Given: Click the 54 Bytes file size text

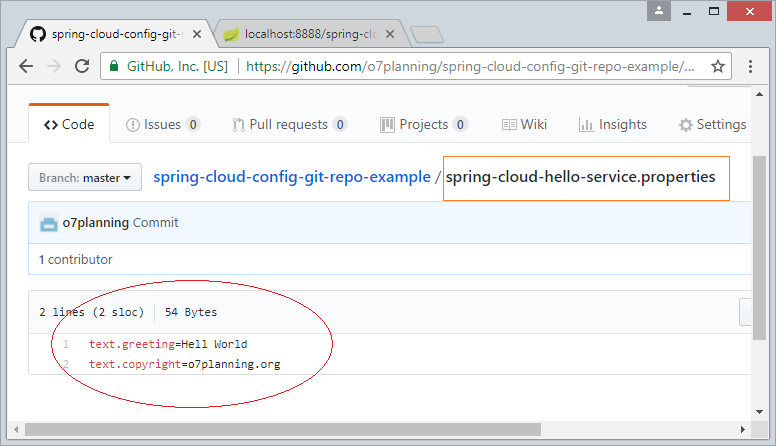Looking at the screenshot, I should tap(191, 312).
